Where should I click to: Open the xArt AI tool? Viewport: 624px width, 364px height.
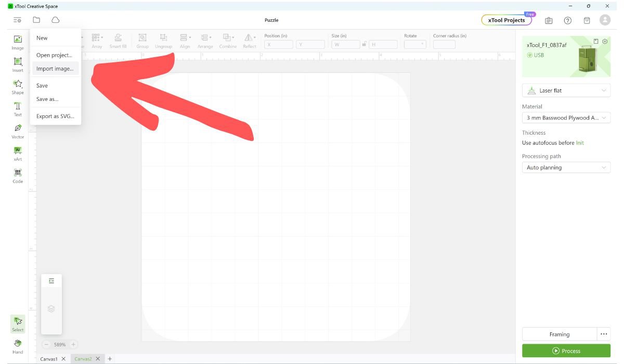[18, 153]
